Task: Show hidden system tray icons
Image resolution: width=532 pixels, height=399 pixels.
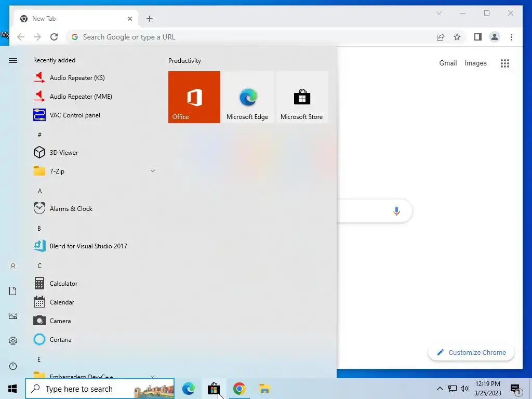Action: click(440, 389)
